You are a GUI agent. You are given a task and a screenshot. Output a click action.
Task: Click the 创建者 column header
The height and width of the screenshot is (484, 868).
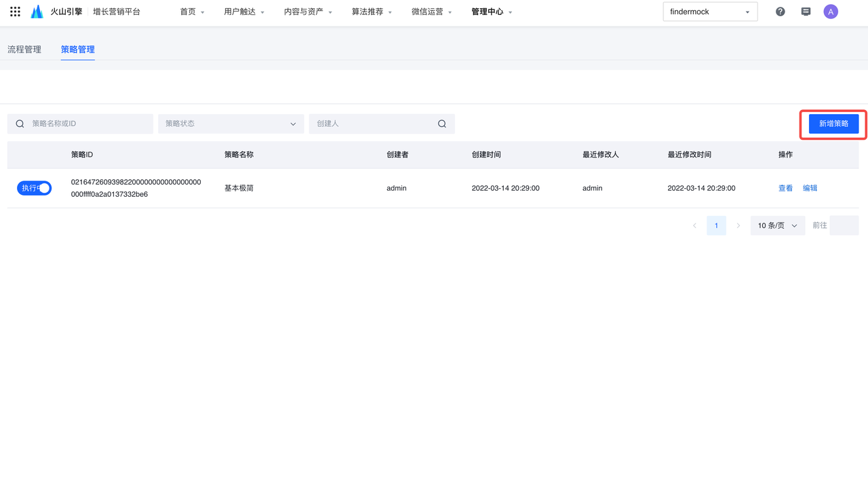point(397,155)
